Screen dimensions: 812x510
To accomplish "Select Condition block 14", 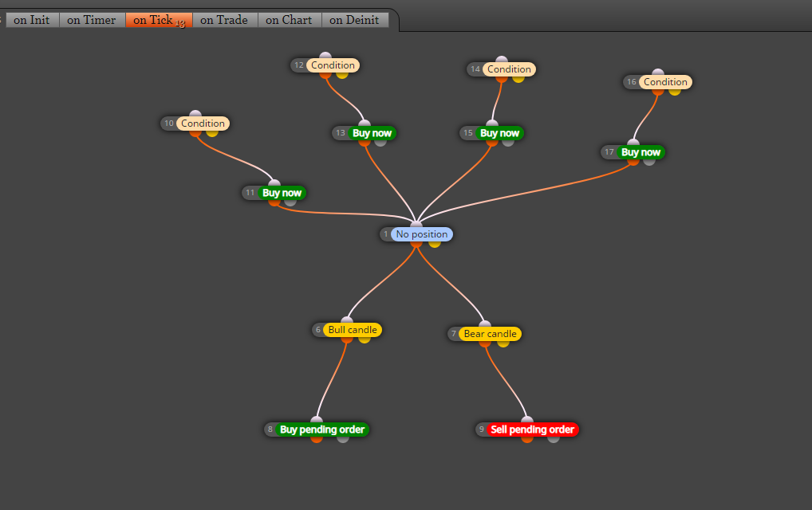I will [509, 69].
